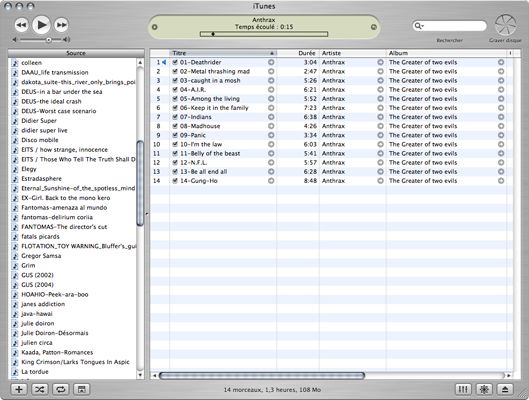Viewport: 529px width, 400px height.
Task: Uncheck the 01-Deathrider checkbox
Action: 175,62
